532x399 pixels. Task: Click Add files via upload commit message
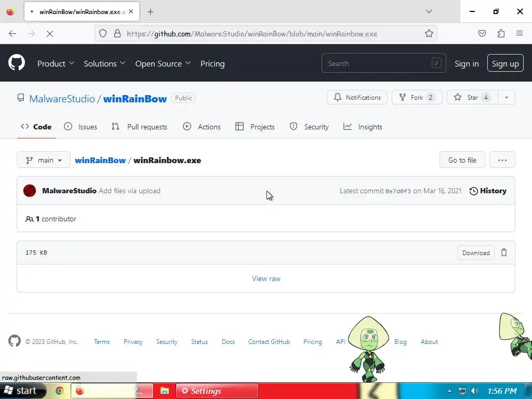click(x=129, y=191)
